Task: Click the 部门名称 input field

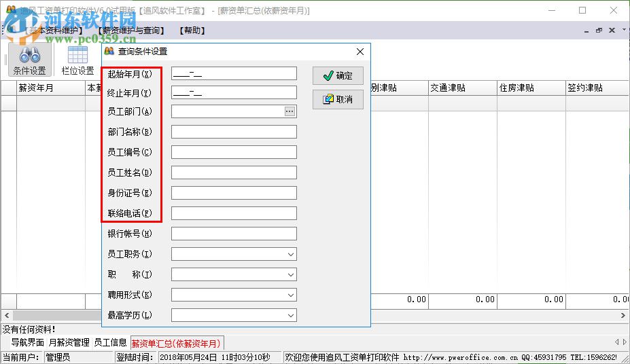Action: pyautogui.click(x=234, y=132)
